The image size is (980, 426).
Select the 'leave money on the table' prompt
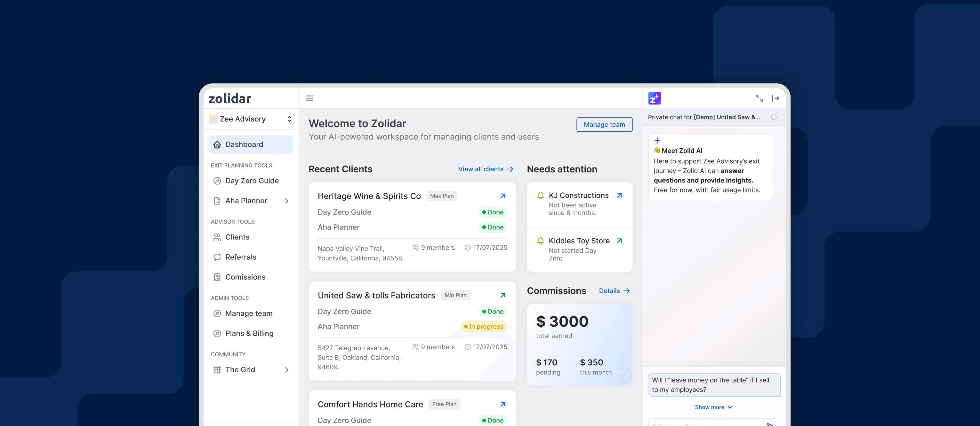[714, 385]
